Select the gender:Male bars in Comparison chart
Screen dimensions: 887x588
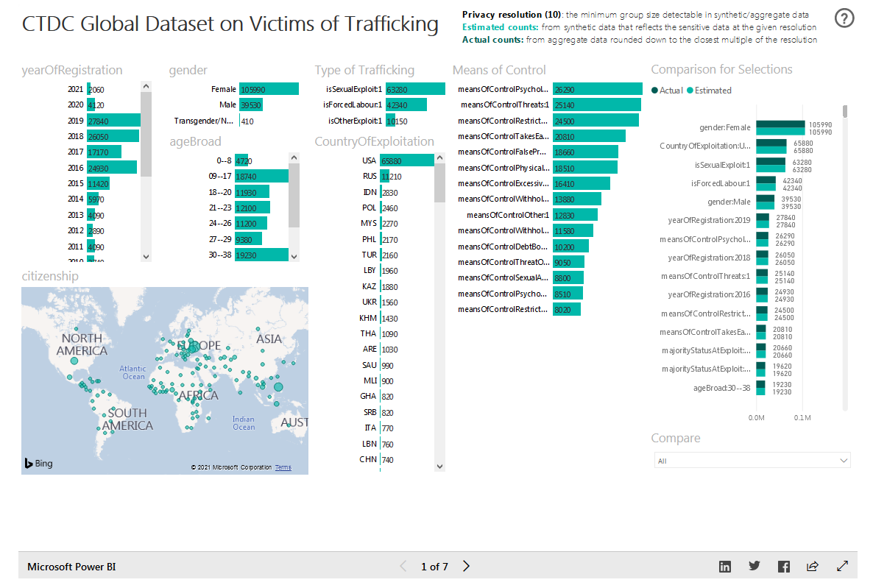point(765,202)
